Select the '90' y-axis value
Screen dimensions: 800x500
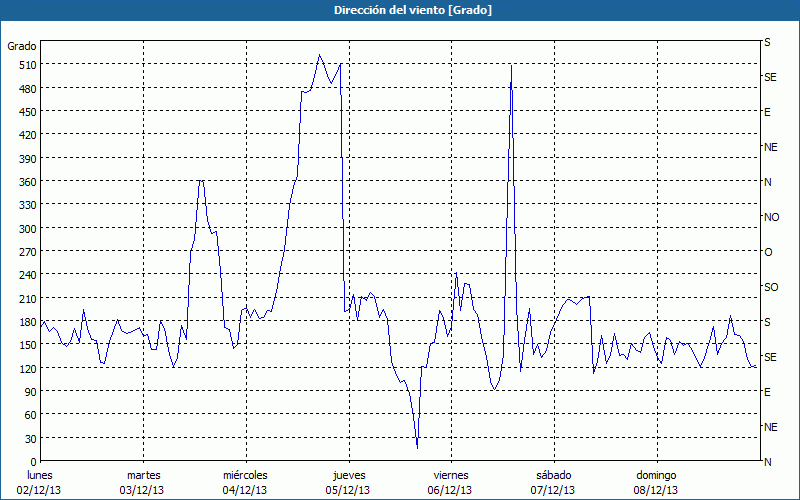pos(31,392)
